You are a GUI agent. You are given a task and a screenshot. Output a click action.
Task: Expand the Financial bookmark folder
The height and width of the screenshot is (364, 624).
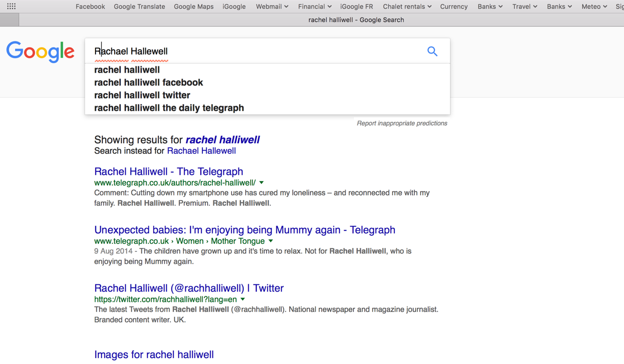pyautogui.click(x=315, y=6)
